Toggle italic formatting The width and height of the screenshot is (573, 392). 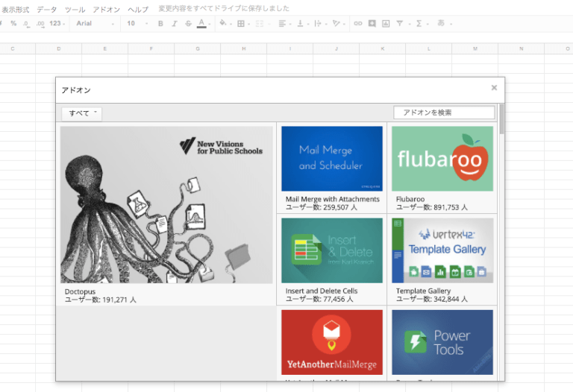click(x=175, y=23)
